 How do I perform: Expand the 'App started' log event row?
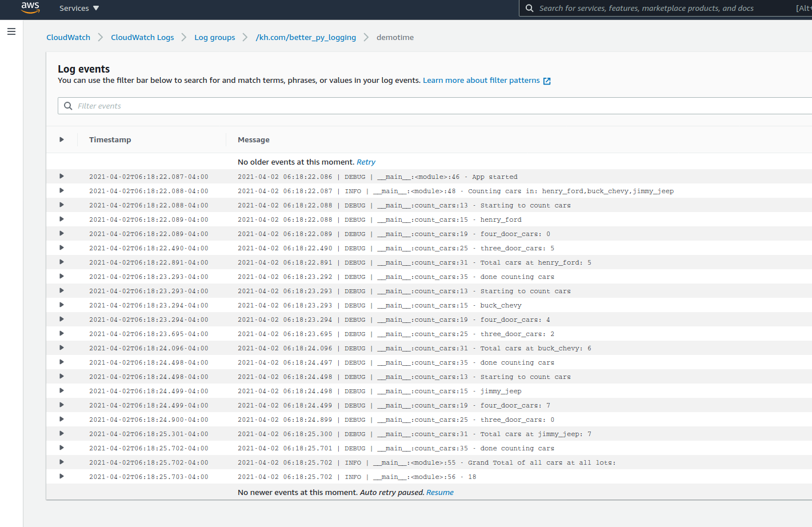point(61,176)
